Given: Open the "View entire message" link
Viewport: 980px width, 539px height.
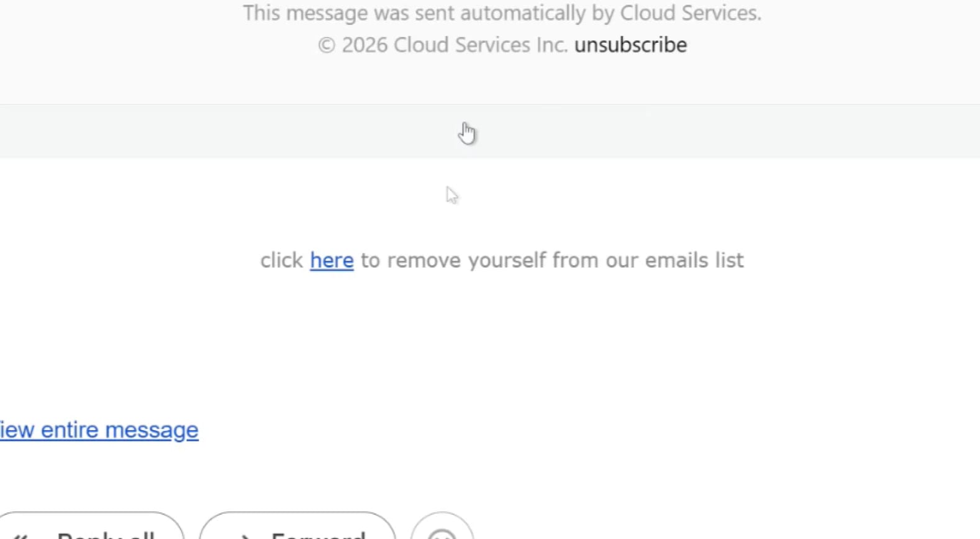Looking at the screenshot, I should pyautogui.click(x=99, y=430).
